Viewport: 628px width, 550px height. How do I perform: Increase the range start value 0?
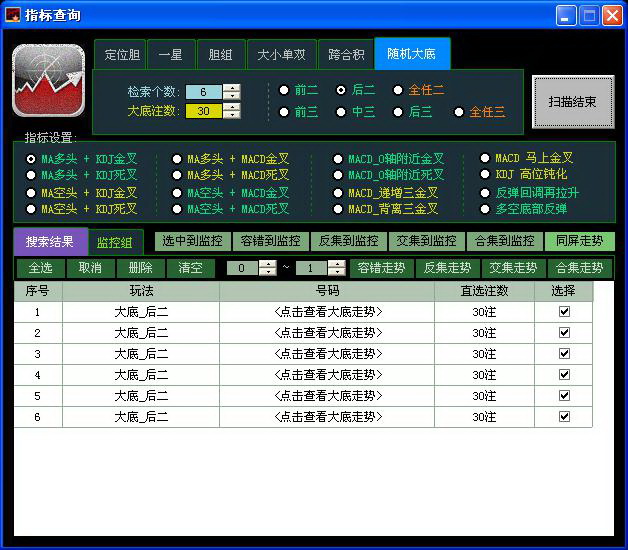[x=268, y=264]
